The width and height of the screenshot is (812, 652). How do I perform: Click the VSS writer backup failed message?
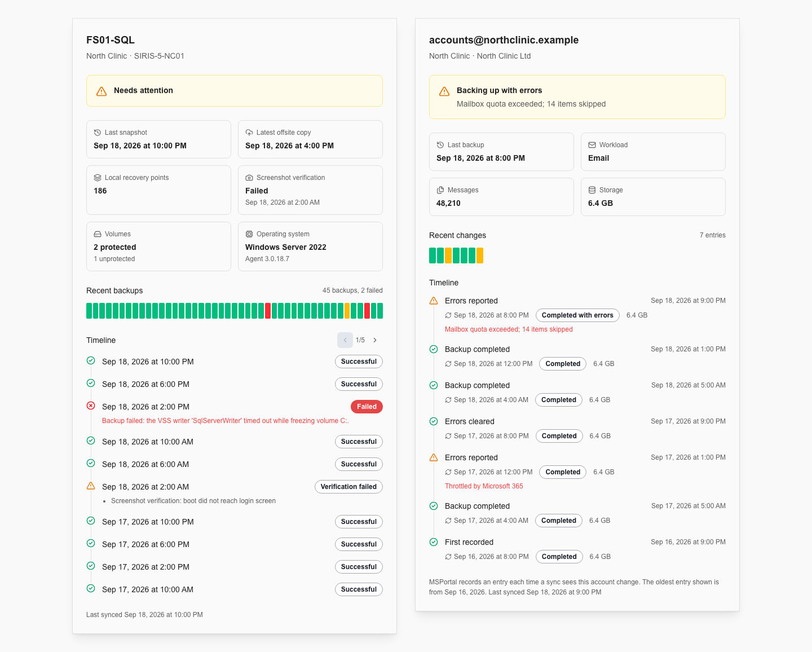[226, 421]
